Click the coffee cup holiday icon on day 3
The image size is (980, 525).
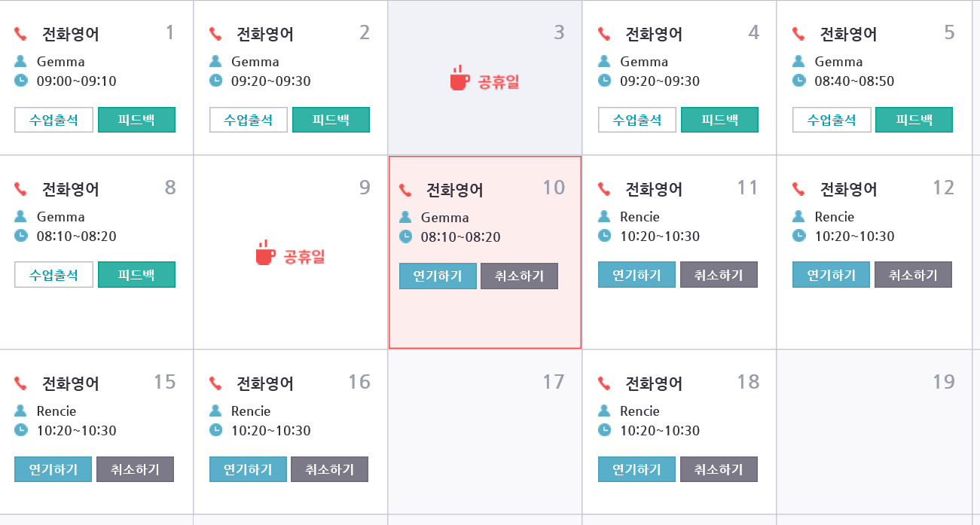coord(459,78)
